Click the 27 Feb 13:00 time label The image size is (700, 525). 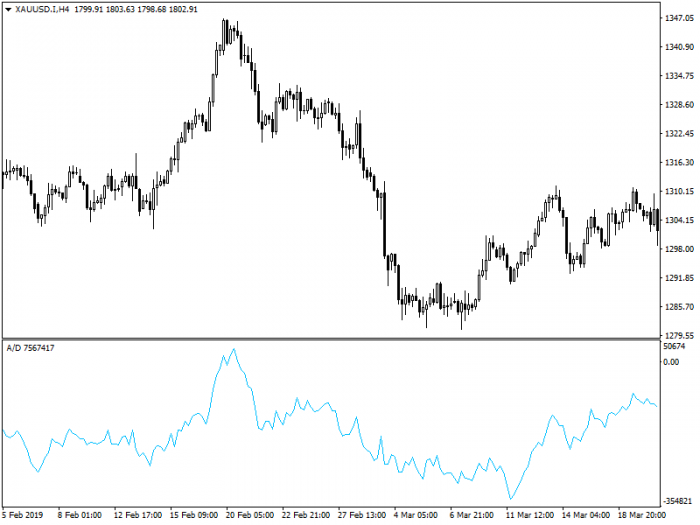(x=362, y=515)
